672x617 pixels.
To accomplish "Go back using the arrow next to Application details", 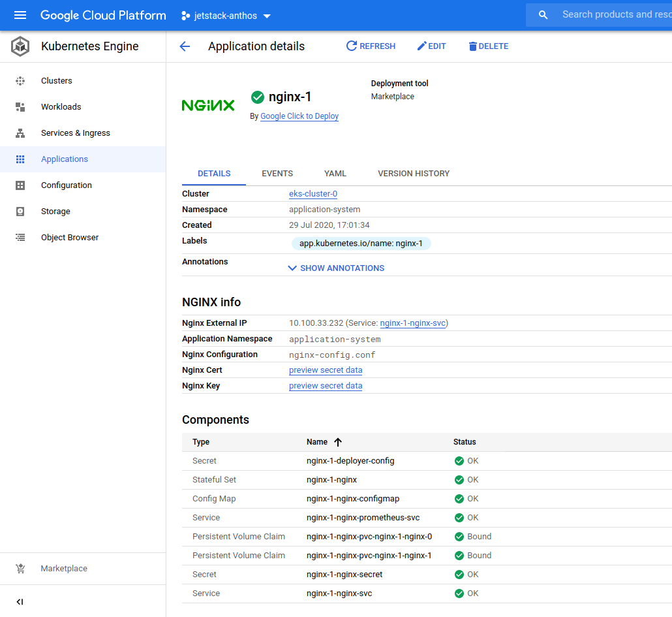I will 185,46.
